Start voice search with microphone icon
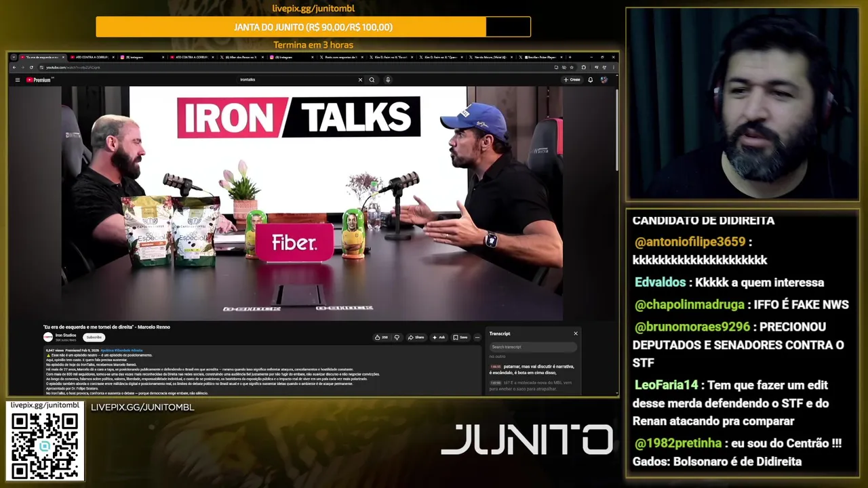The height and width of the screenshot is (488, 868). click(388, 80)
